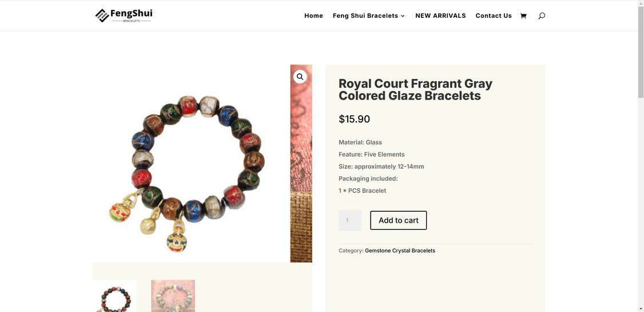
Task: Click the next image strip beside the photo
Action: tap(301, 163)
